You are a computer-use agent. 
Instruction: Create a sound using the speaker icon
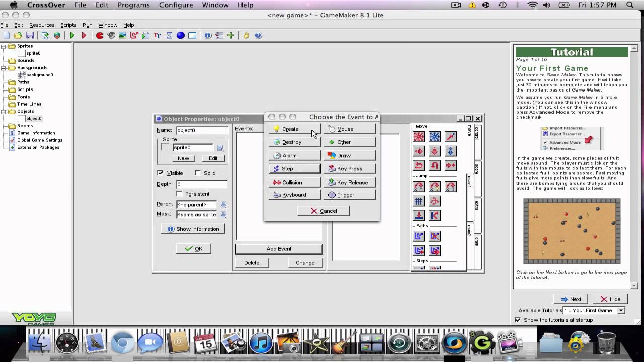click(111, 35)
